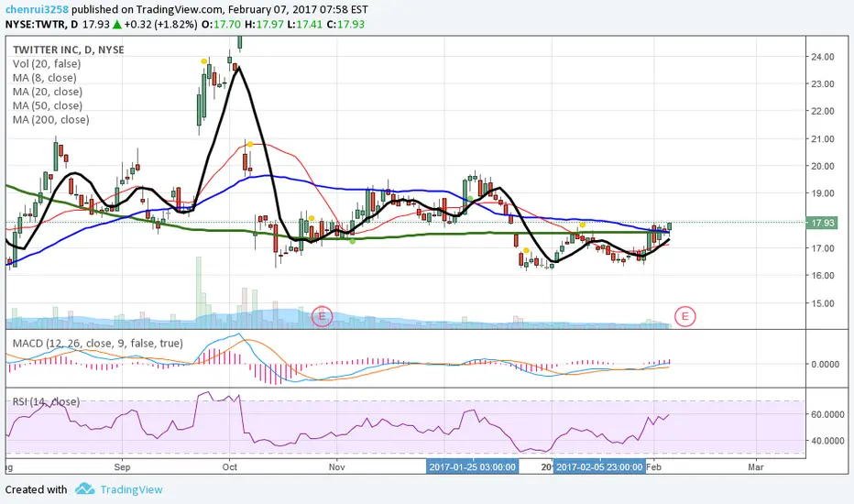Click the 17.93 current price tag
Image resolution: width=854 pixels, height=504 pixels.
(823, 223)
